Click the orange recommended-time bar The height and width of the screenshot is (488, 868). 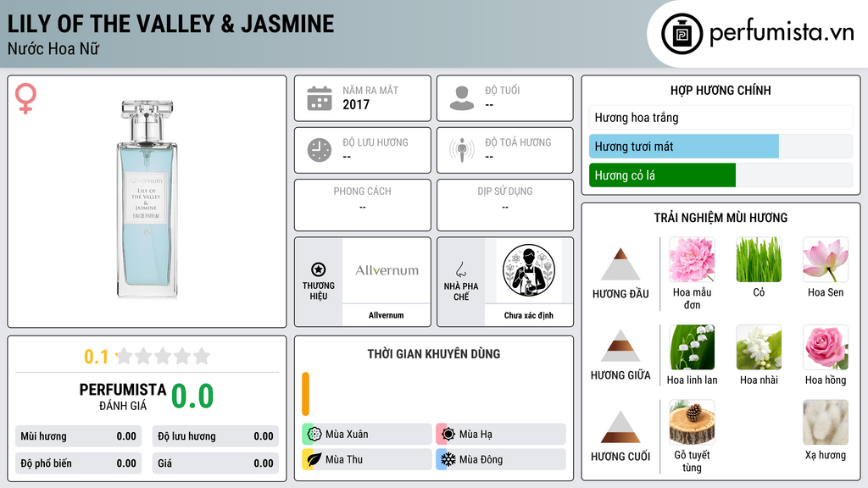[305, 394]
